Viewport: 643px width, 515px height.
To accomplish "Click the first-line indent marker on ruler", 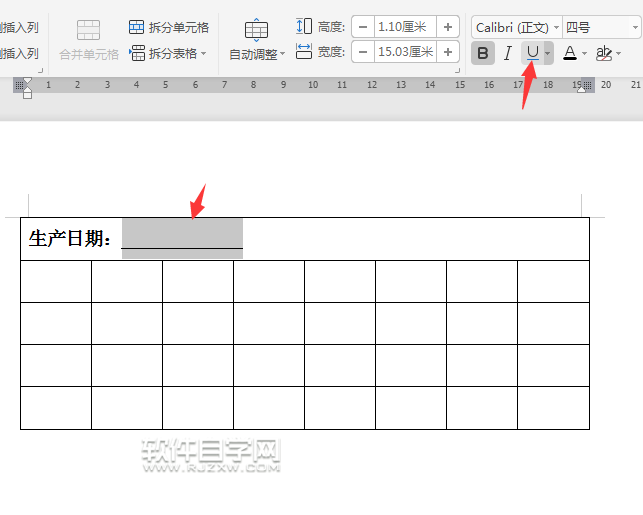I will (x=27, y=81).
